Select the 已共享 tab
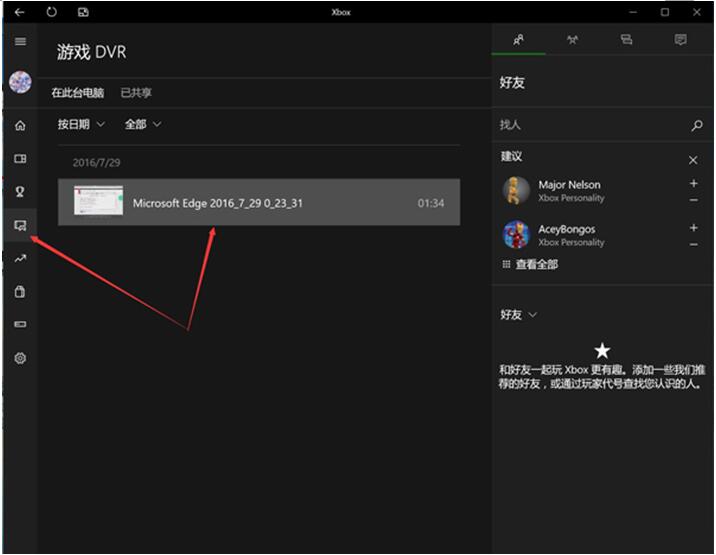This screenshot has height=555, width=716. 136,93
